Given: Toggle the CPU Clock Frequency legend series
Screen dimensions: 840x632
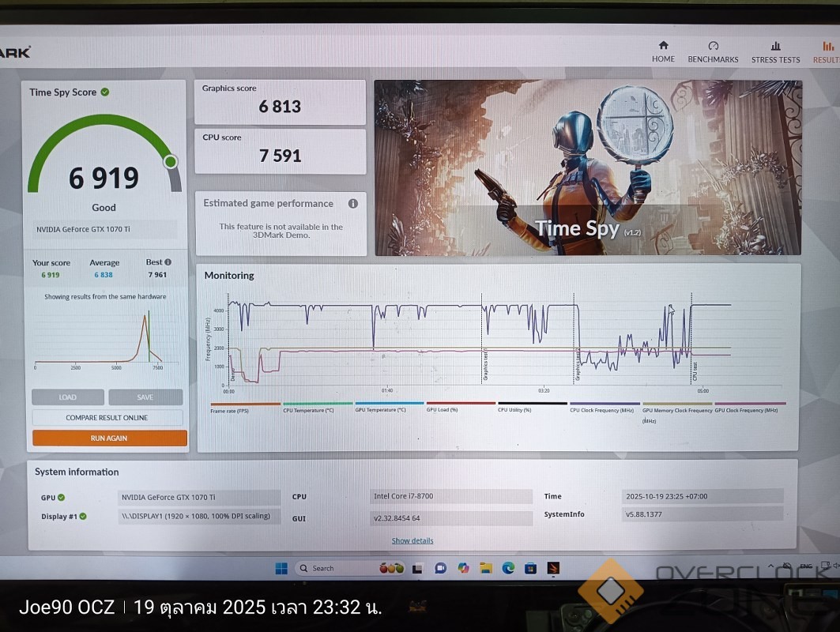Looking at the screenshot, I should 605,408.
